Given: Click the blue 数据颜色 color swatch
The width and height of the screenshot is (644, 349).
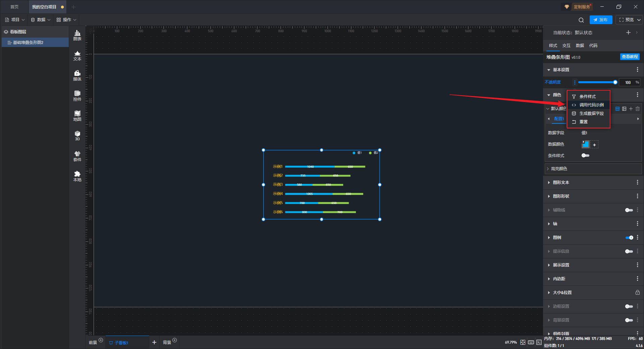Looking at the screenshot, I should (585, 144).
